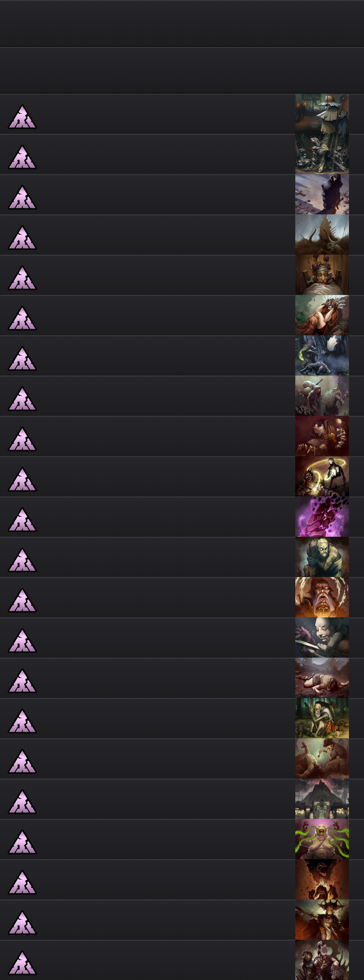
Task: Click the bald crouching figure in forest thumbnail
Action: coord(322,718)
